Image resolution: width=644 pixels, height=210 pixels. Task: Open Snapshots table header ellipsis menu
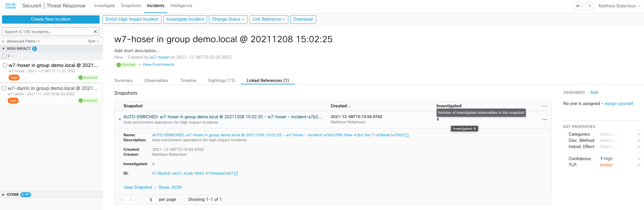544,106
